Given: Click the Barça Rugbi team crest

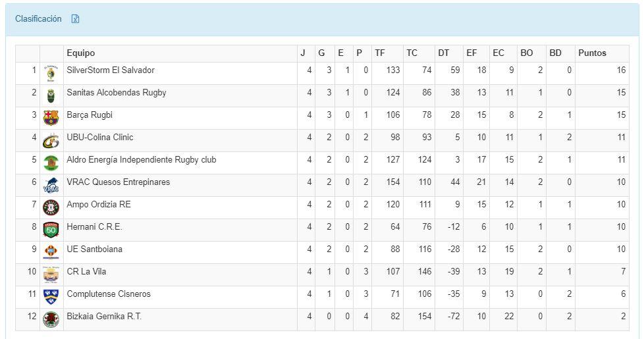Looking at the screenshot, I should [51, 118].
